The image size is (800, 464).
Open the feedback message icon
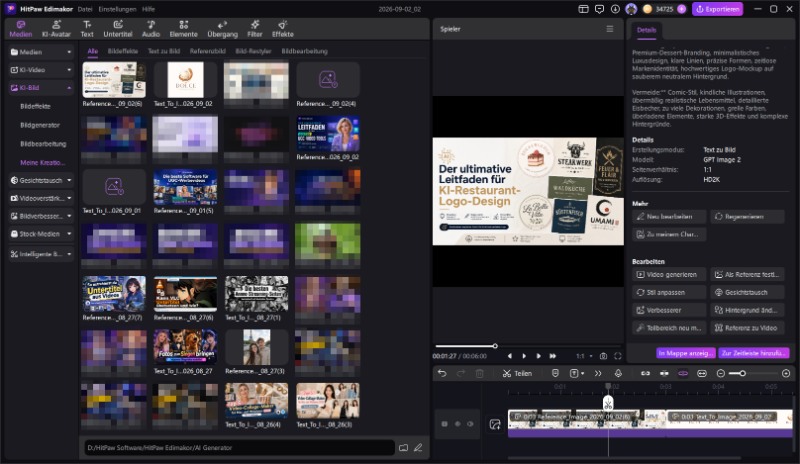click(599, 9)
